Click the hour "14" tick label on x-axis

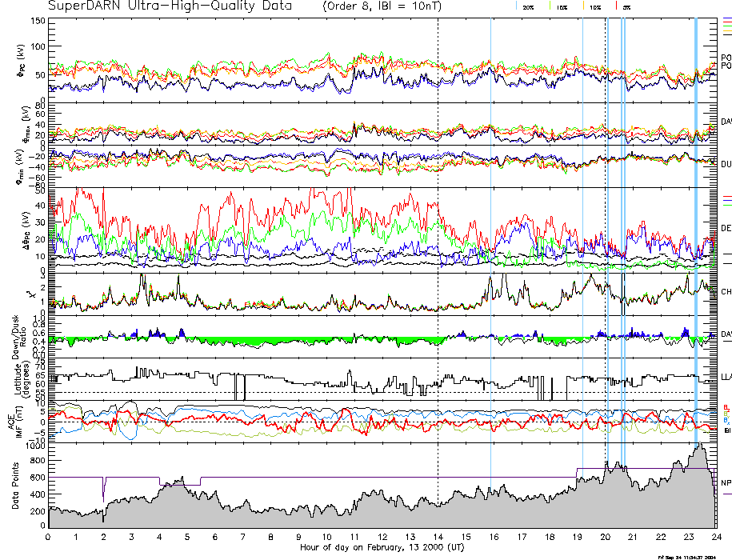tap(438, 537)
